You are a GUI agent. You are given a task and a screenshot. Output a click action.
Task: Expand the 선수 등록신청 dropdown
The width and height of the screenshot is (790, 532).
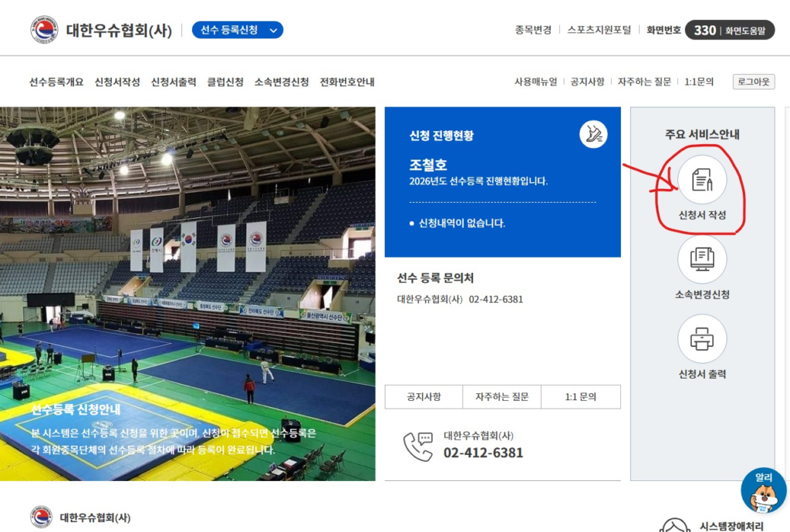(x=238, y=30)
